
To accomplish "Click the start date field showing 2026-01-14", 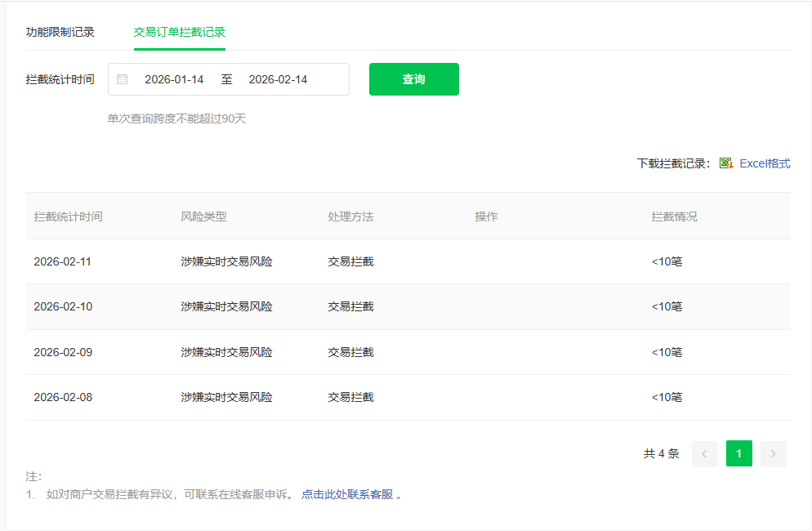I will (x=173, y=78).
